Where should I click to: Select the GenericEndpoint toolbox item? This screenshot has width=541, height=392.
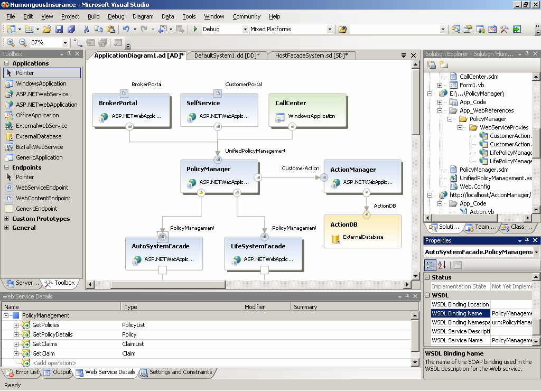pyautogui.click(x=36, y=209)
